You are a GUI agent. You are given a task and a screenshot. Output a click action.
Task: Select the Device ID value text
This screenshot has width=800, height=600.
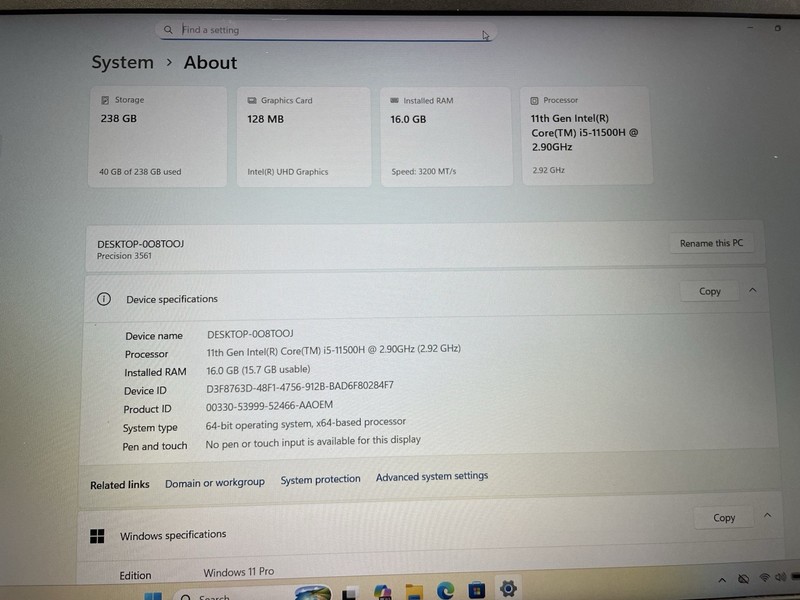tap(300, 387)
